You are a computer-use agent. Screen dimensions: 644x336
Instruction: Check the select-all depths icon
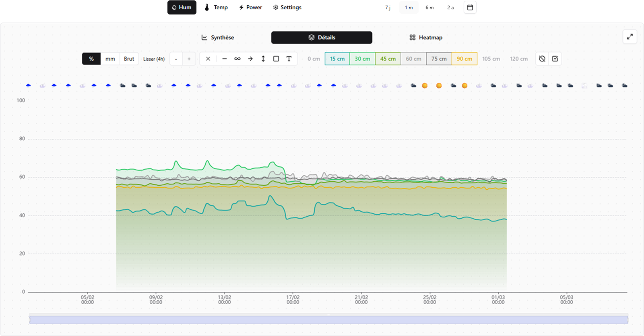[x=555, y=59]
